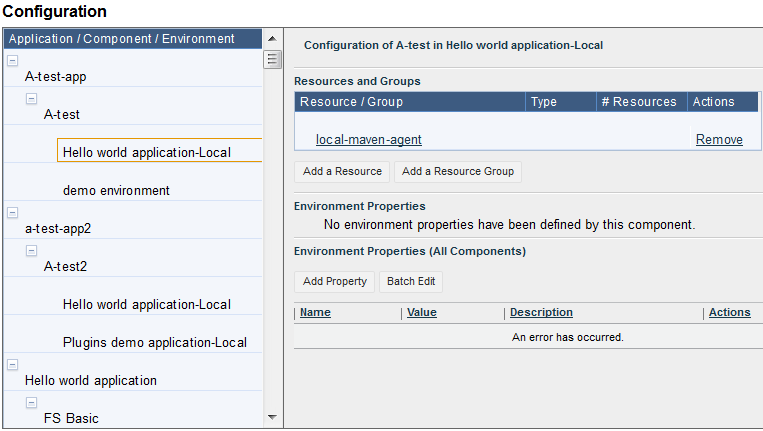
Task: Select demo environment in tree
Action: (116, 190)
